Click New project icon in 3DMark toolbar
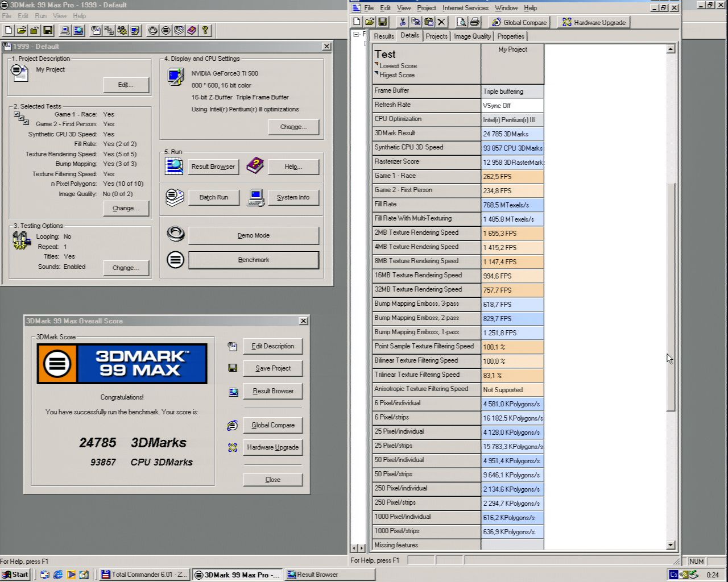 (x=9, y=30)
